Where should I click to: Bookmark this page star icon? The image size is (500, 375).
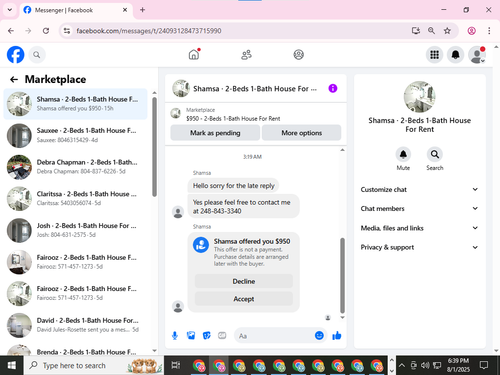447,31
